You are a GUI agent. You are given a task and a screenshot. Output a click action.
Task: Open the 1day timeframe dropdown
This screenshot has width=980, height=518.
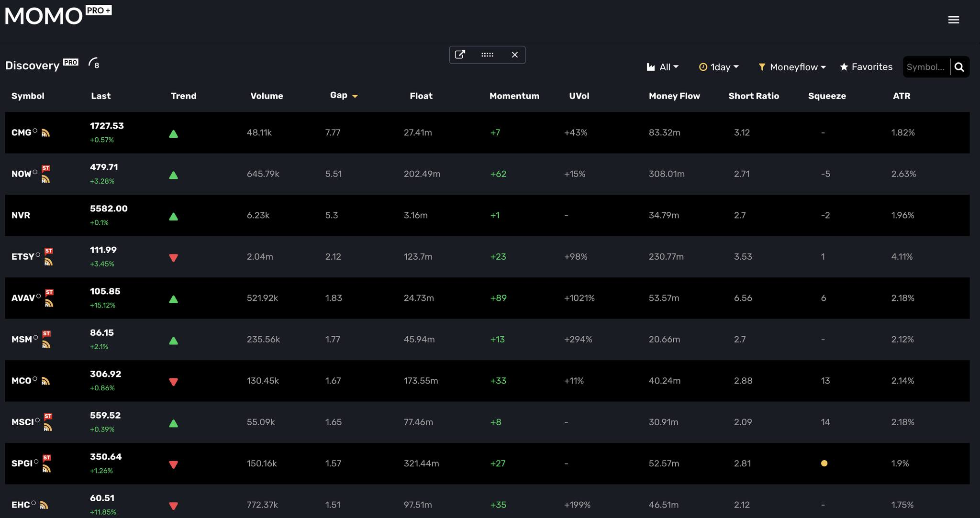[x=719, y=67]
